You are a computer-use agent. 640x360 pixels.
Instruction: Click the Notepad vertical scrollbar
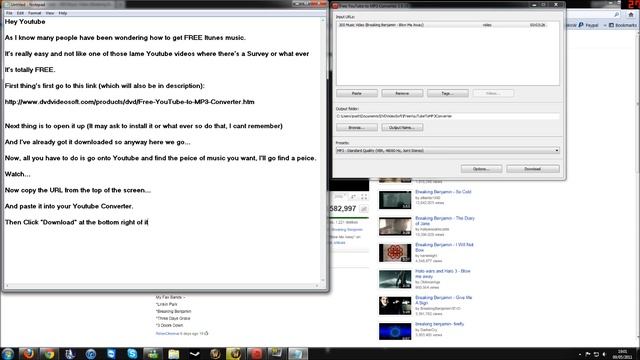pos(323,150)
